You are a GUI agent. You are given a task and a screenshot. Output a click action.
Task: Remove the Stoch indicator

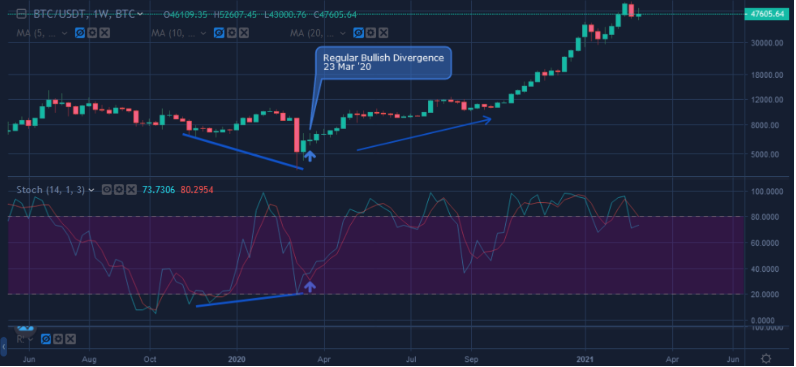(x=131, y=190)
